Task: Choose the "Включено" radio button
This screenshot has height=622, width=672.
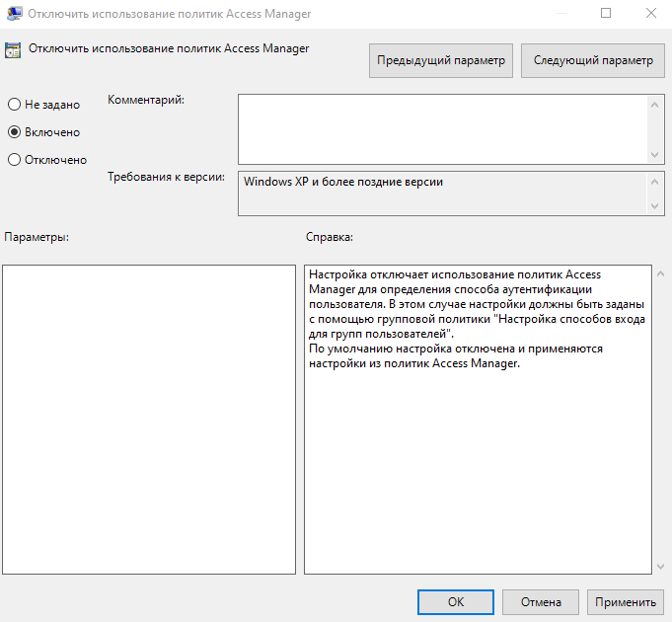Action: coord(15,131)
